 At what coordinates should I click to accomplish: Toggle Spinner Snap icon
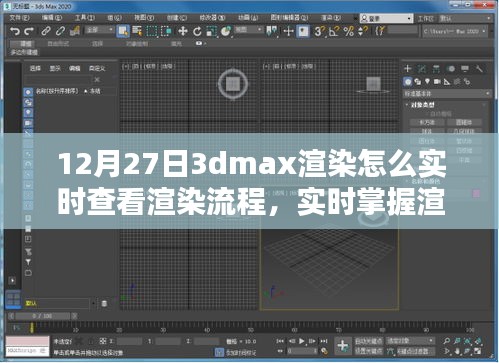click(363, 31)
